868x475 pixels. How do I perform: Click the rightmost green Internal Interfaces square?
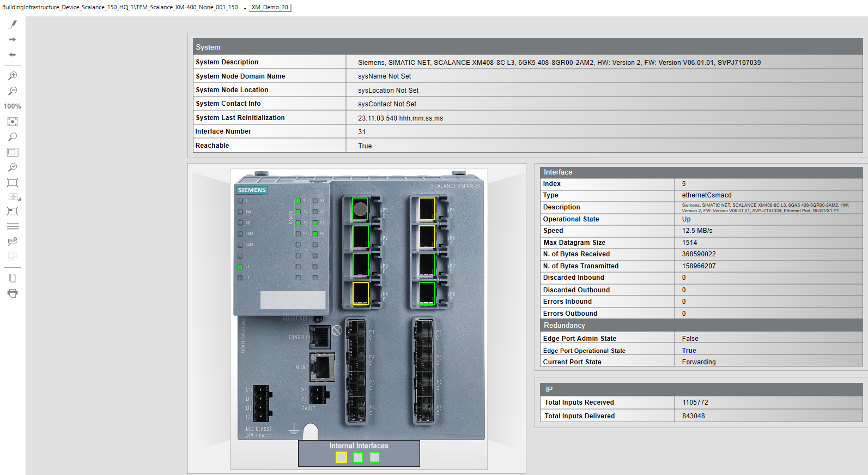[x=375, y=457]
